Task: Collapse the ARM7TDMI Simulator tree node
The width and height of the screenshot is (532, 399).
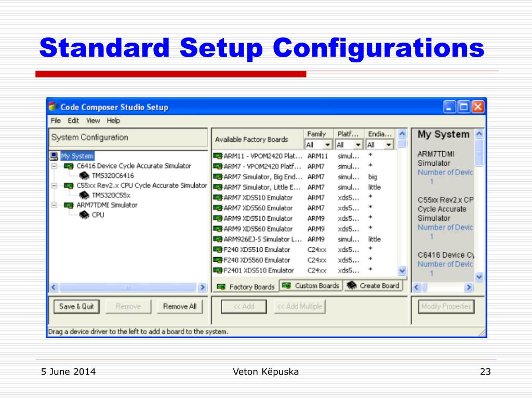Action: (54, 205)
